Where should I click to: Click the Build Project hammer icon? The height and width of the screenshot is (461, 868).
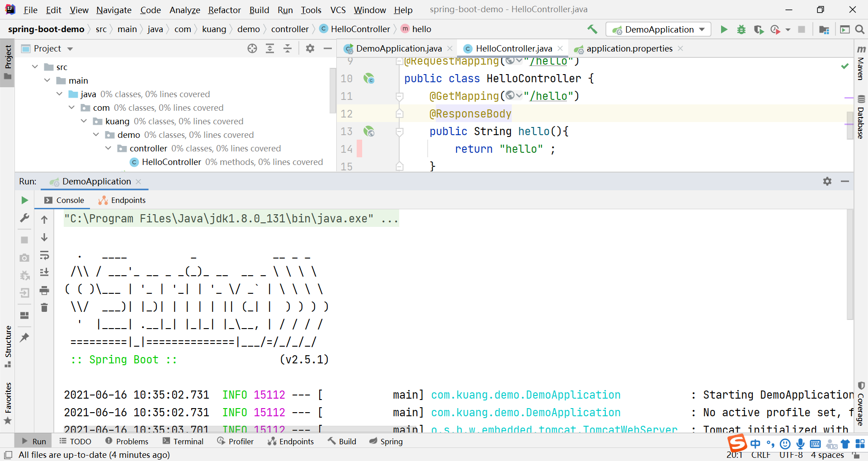(x=592, y=29)
